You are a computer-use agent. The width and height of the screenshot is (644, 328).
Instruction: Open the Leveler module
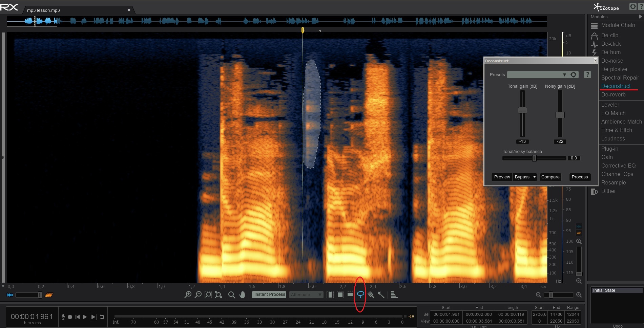[x=610, y=105]
